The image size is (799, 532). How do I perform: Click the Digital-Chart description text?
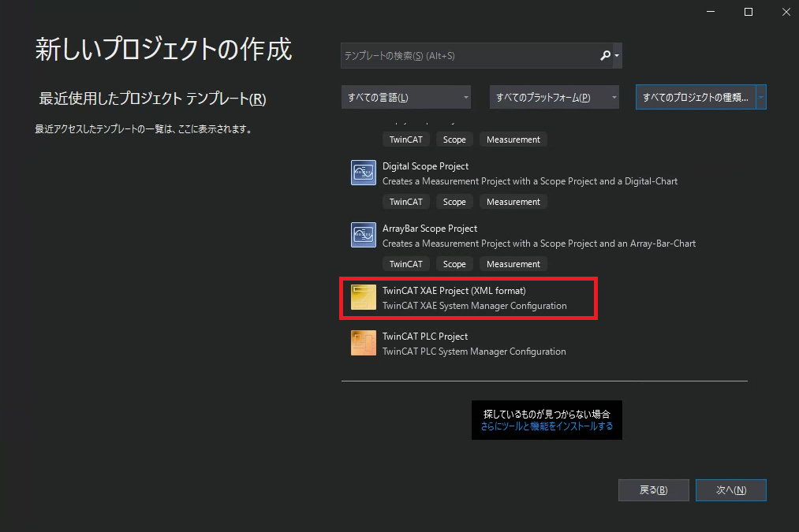pos(530,181)
